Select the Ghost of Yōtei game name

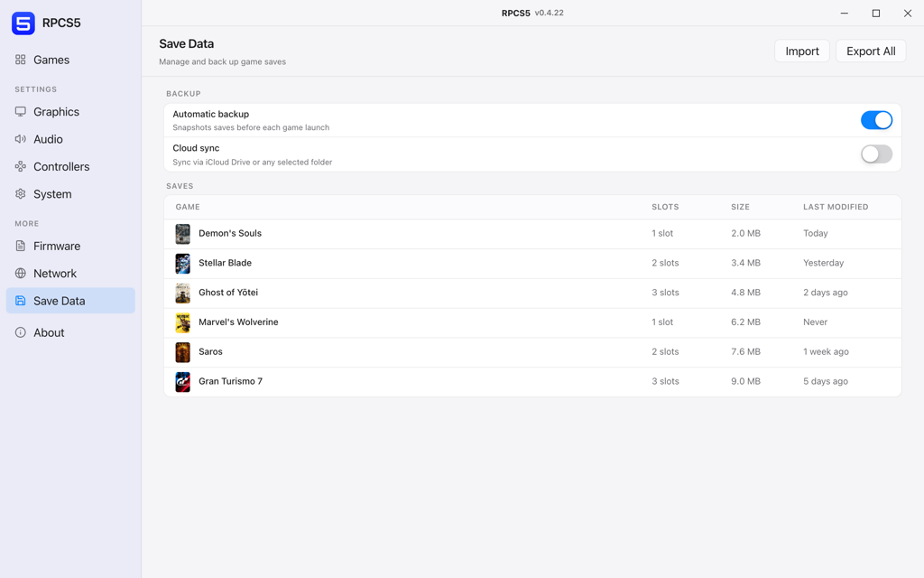point(228,292)
